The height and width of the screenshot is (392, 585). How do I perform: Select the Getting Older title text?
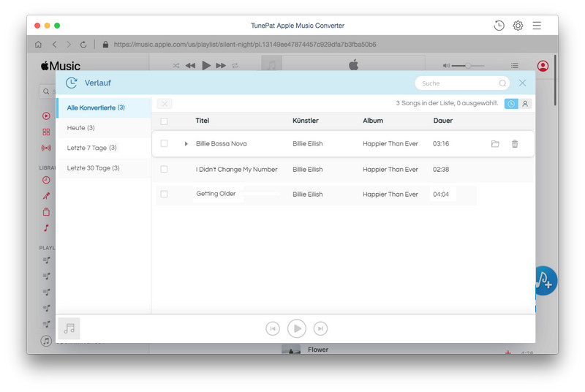pyautogui.click(x=216, y=194)
